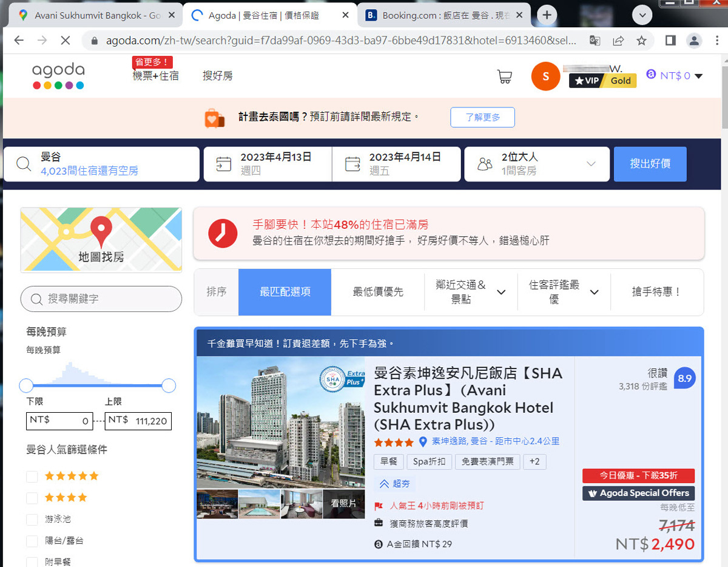Enable the 陽台/露台 filter
The image size is (728, 567).
(x=32, y=541)
